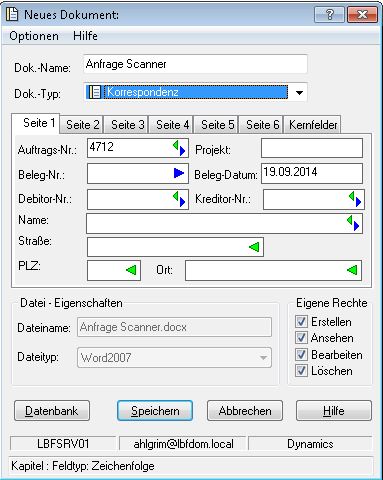Screen dimensions: 383x480
Task: Switch to the Seite 3 tab
Action: tap(127, 125)
